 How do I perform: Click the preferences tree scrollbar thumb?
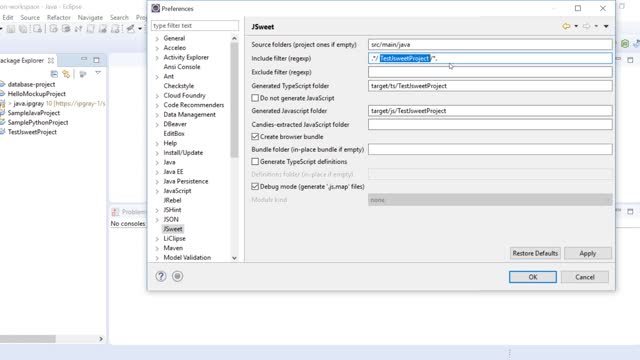(234, 100)
